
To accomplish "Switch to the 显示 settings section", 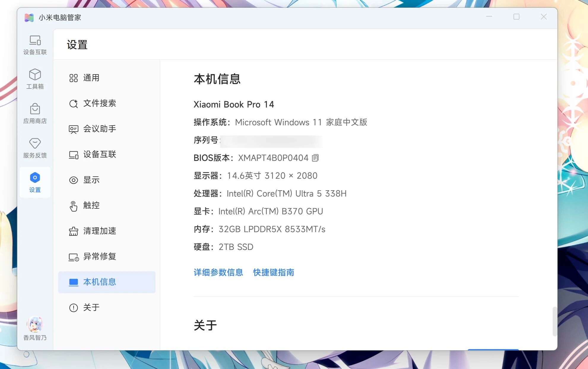I will point(91,180).
